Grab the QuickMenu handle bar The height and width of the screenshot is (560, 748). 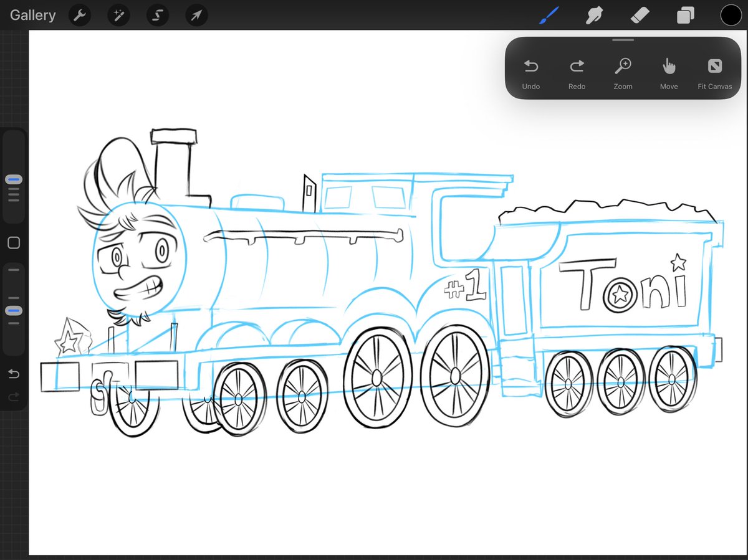(623, 40)
